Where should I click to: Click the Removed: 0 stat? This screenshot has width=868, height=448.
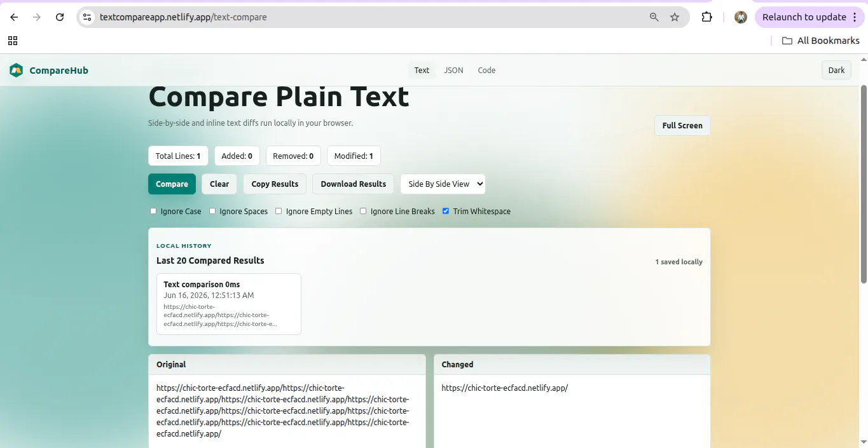293,156
